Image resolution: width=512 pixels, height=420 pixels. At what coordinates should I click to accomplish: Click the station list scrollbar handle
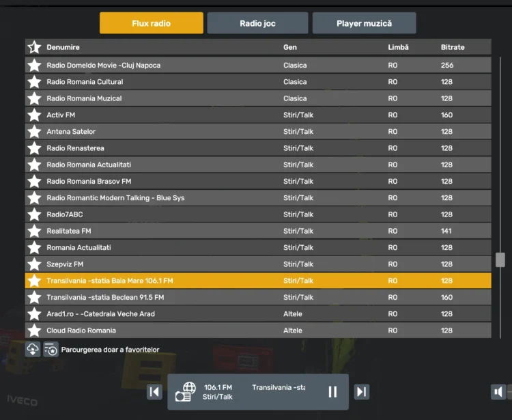(x=500, y=260)
